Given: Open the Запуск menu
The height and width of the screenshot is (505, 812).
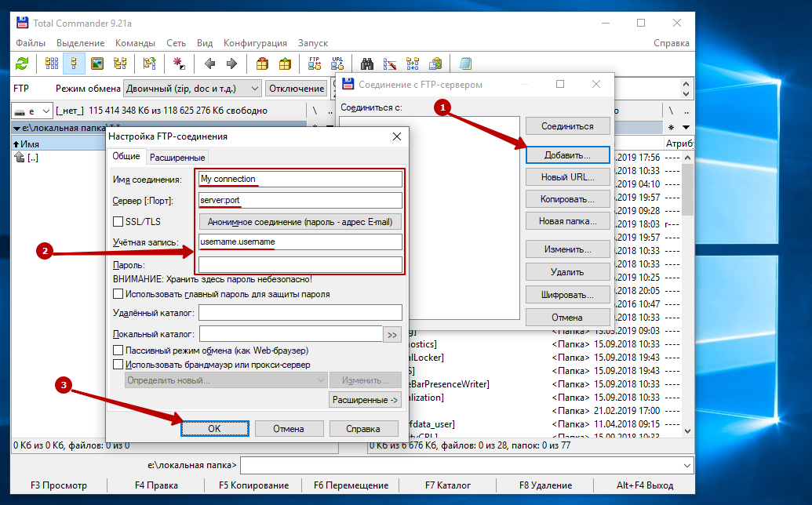Looking at the screenshot, I should 313,43.
